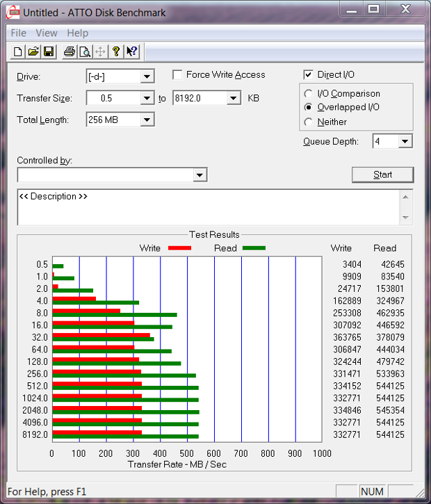Click the four-arrow move toolbar icon
431x504 pixels.
click(x=100, y=51)
